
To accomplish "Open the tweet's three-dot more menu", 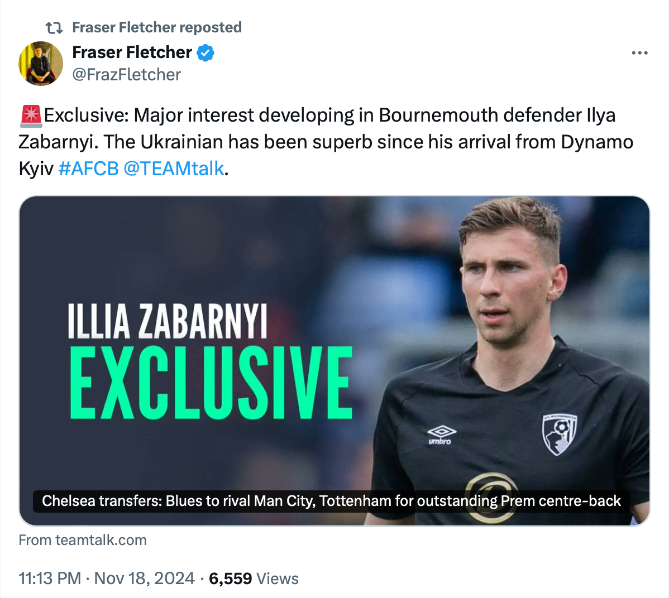I will coord(640,53).
